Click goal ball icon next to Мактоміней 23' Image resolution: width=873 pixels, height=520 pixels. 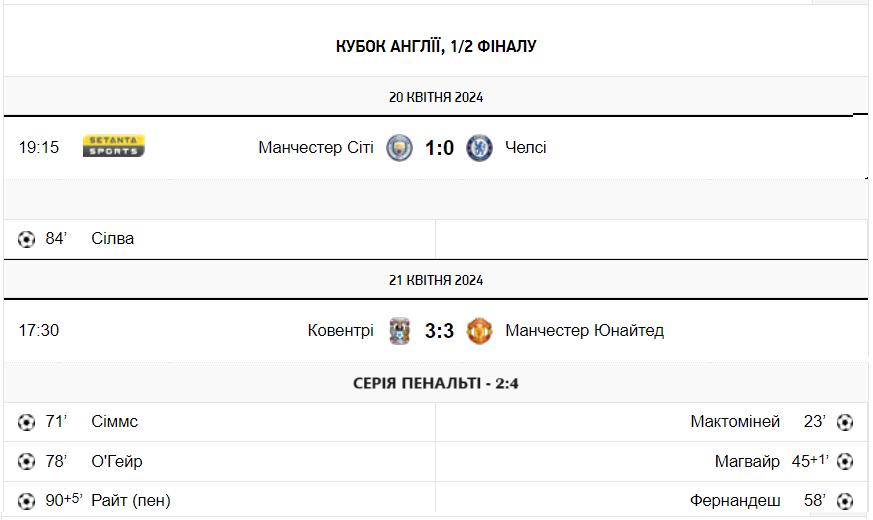pos(845,422)
